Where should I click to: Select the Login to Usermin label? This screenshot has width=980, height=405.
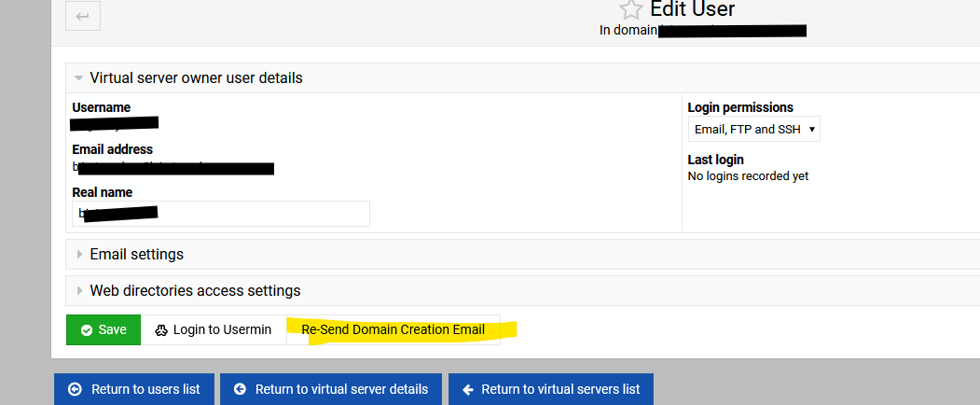coord(222,330)
